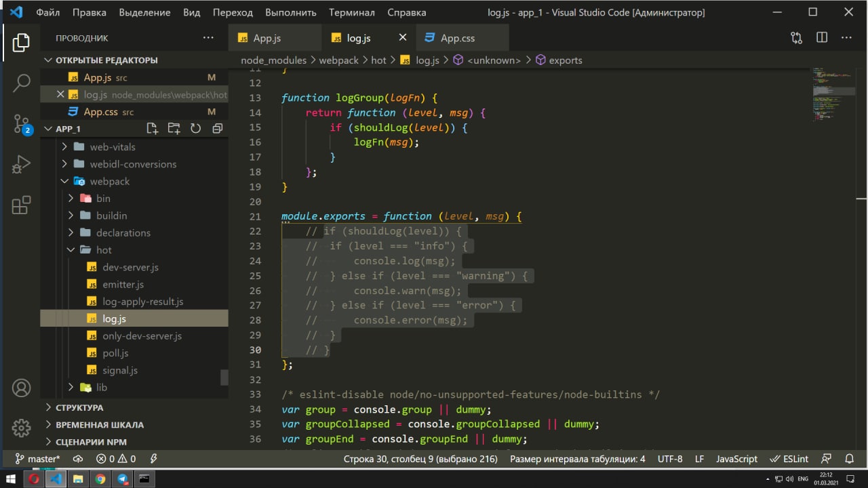Viewport: 868px width, 488px height.
Task: Refresh the explorer file tree
Action: click(x=195, y=129)
